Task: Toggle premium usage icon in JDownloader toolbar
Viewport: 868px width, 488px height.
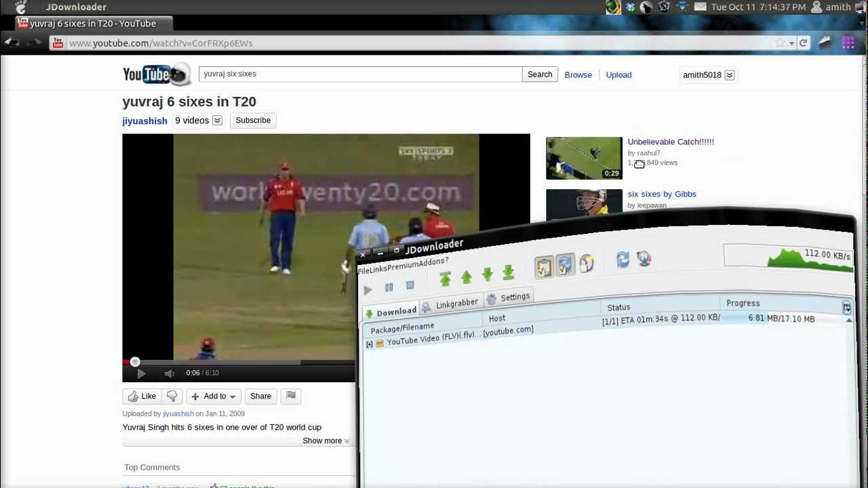Action: [x=587, y=263]
